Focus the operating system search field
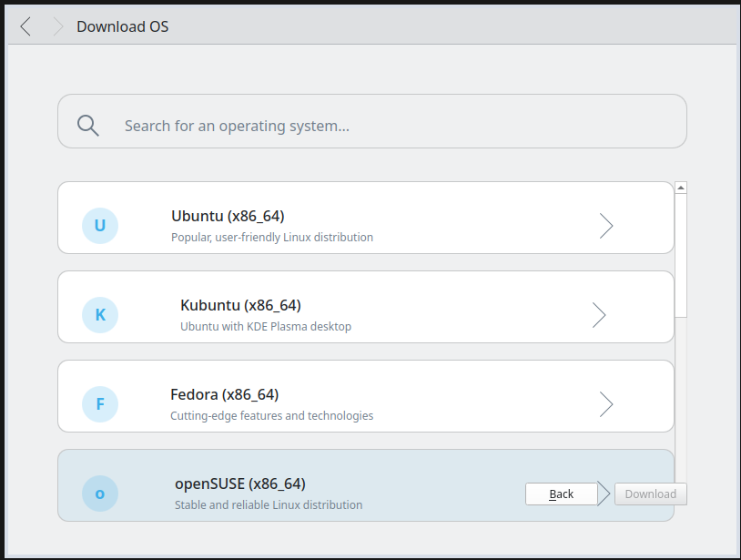 [x=372, y=121]
